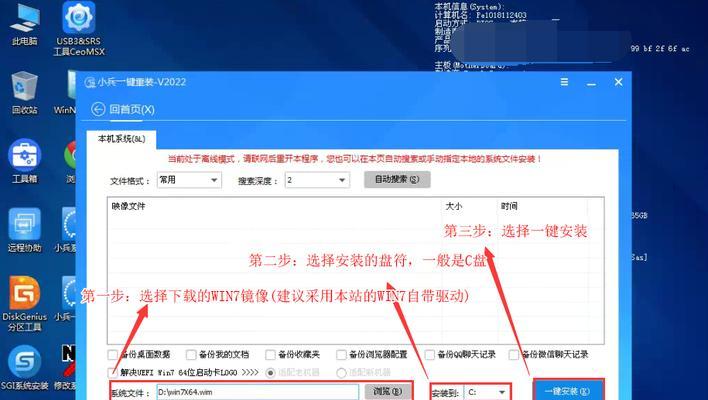Click the 自动搜索 button

pos(397,179)
